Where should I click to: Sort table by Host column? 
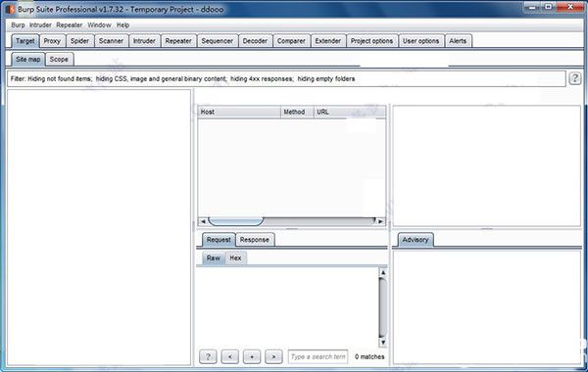click(x=239, y=112)
